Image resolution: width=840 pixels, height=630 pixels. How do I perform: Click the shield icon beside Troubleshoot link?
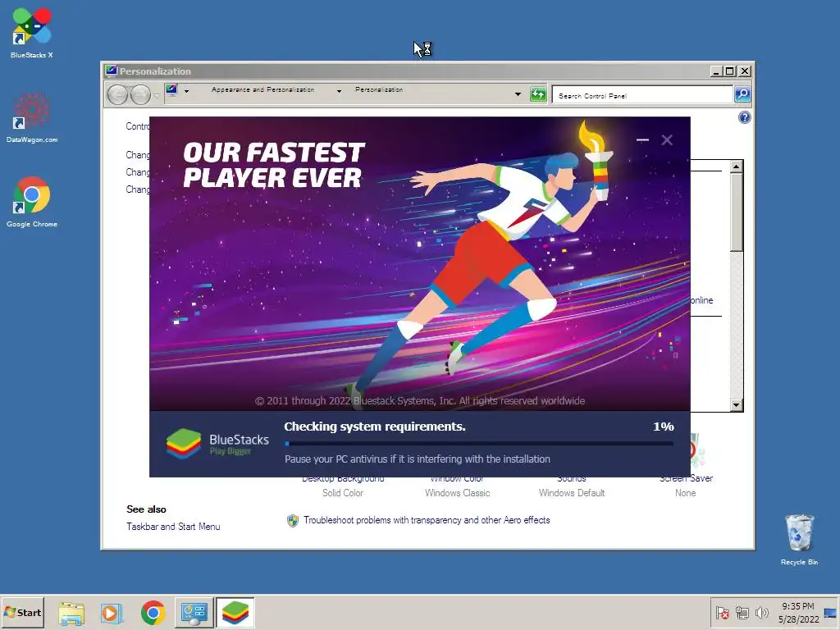tap(293, 521)
